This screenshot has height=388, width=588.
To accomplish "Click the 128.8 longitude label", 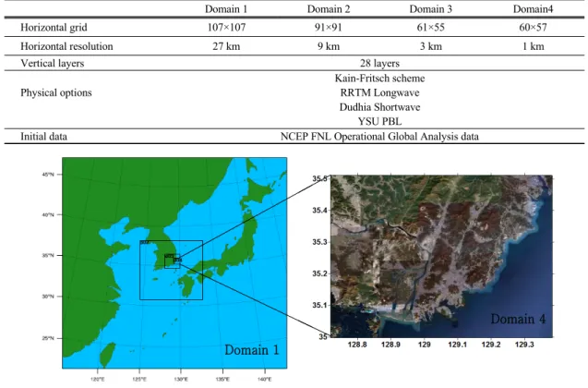I will pyautogui.click(x=357, y=345).
